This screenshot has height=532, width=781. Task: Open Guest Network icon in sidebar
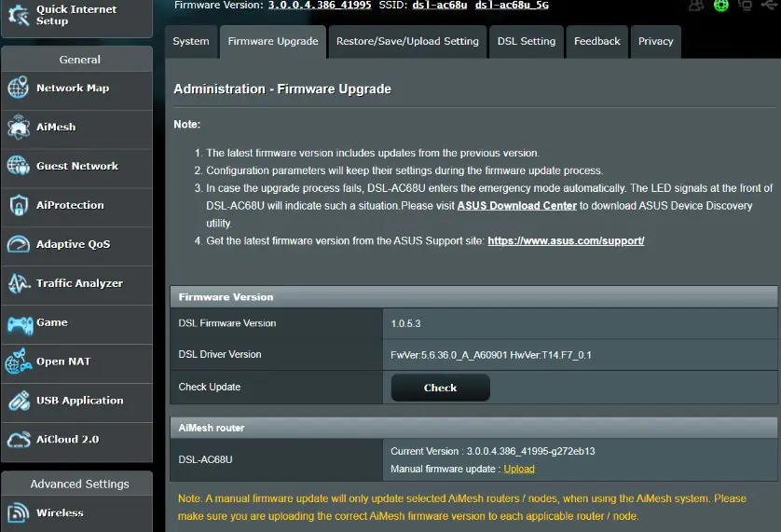19,166
